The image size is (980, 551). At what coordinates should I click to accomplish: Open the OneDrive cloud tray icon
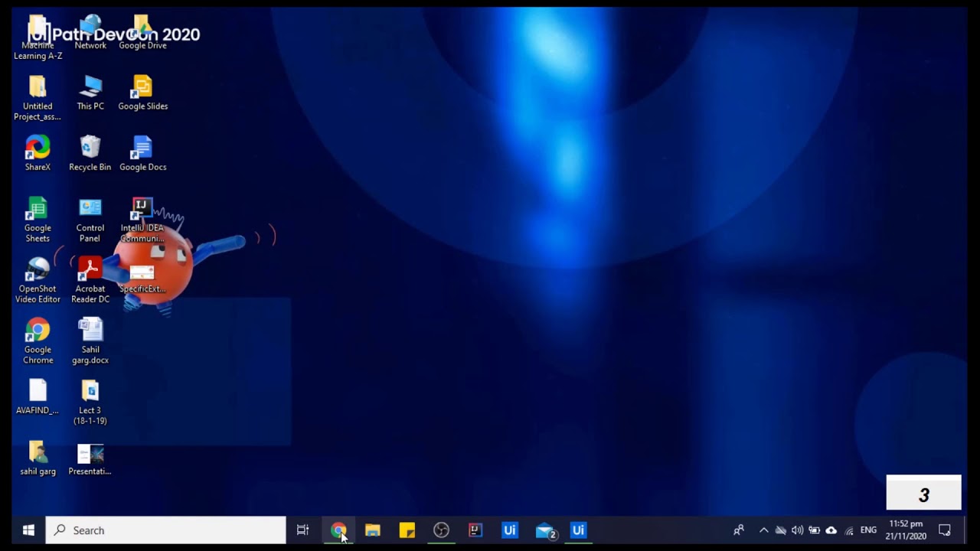tap(831, 530)
